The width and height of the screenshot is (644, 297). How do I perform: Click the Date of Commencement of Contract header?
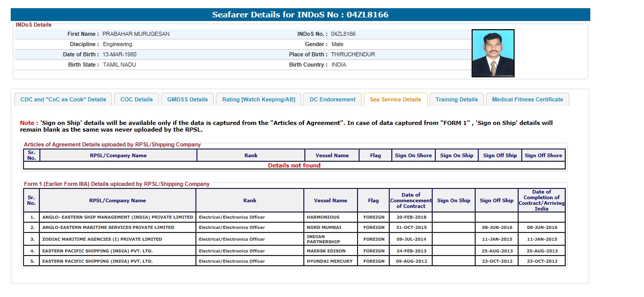pos(411,200)
